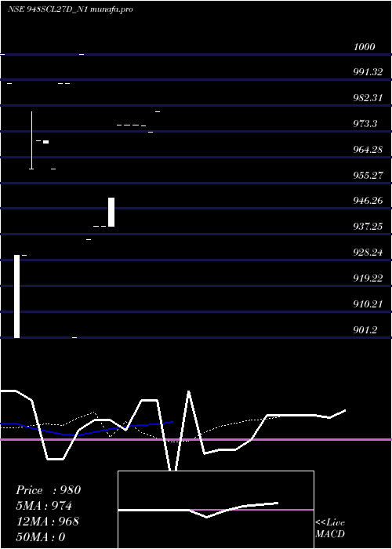This screenshot has width=392, height=549.
Task: Click the tall white candle near 901-928
Action: (x=16, y=296)
